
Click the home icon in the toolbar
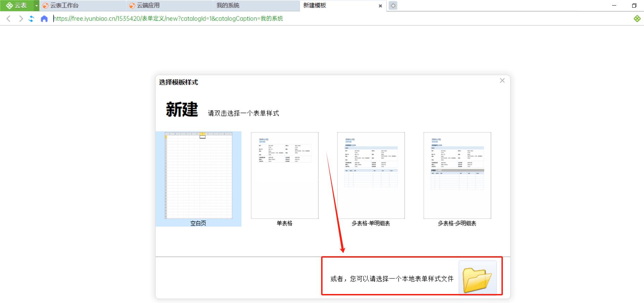(x=44, y=19)
